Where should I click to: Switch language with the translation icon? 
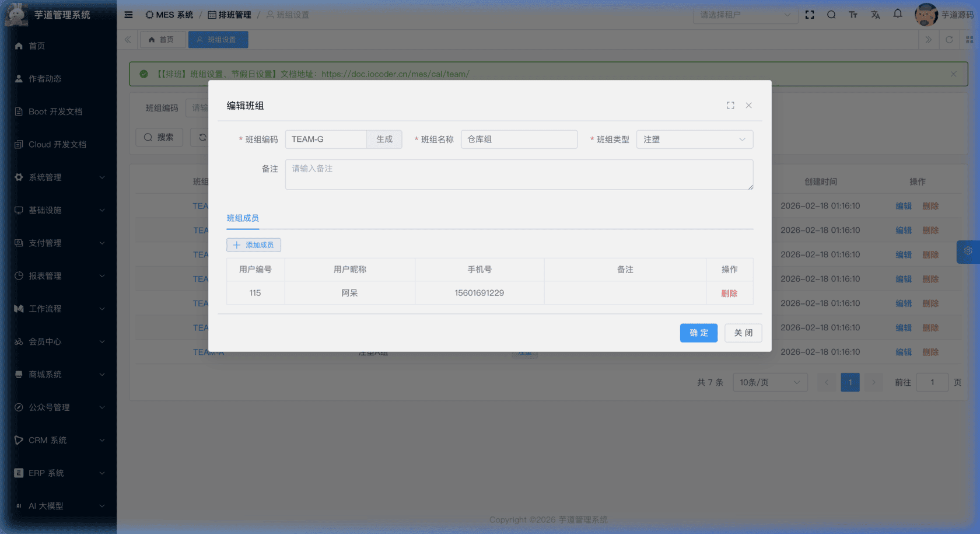[x=875, y=15]
